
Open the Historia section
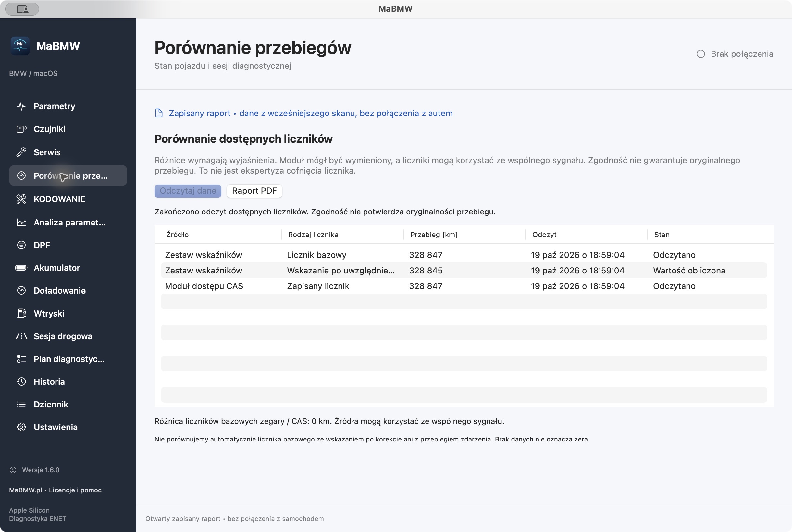68,381
